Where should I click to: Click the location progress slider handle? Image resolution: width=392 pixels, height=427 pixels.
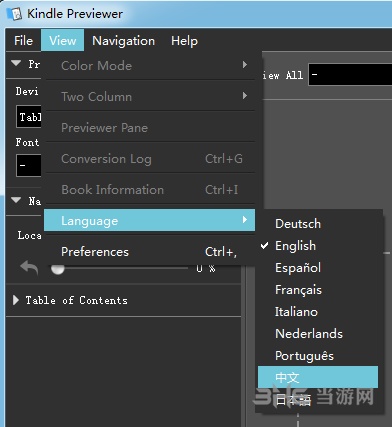pyautogui.click(x=57, y=269)
